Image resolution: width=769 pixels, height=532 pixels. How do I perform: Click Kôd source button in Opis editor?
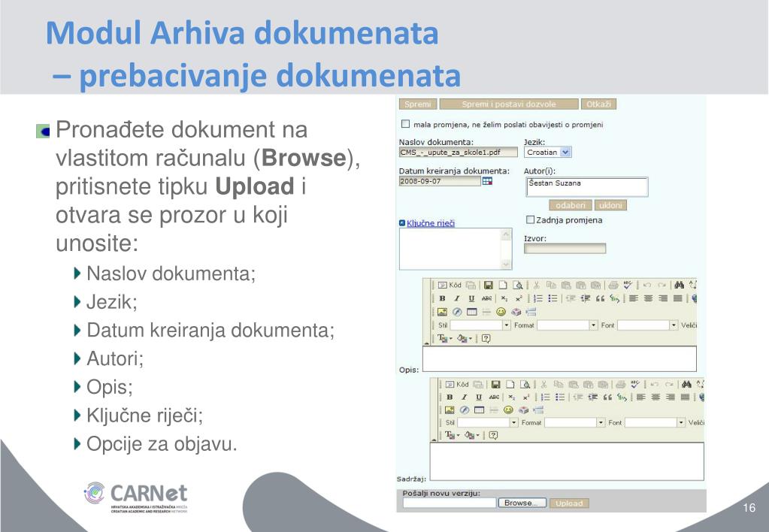(450, 285)
